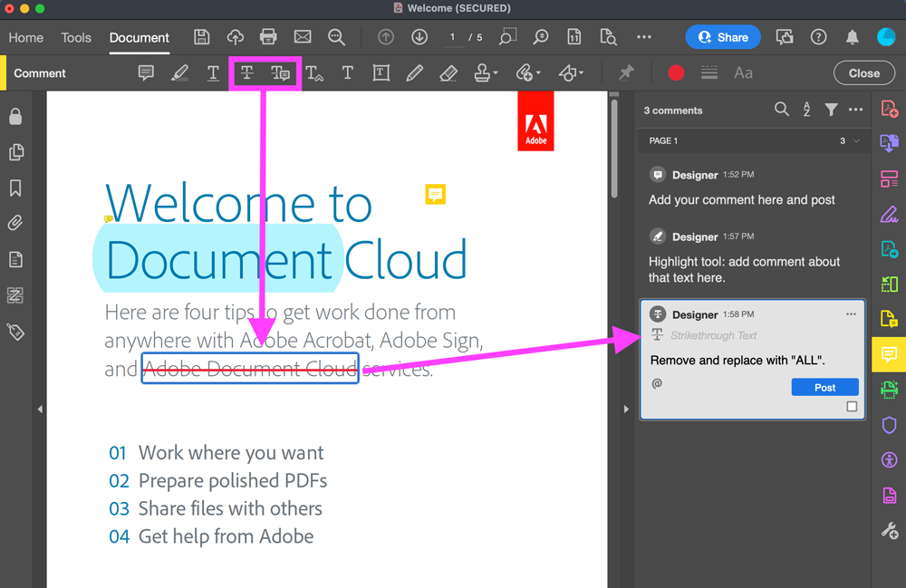Open the Protect shield tool in right rail
Viewport: 906px width, 588px height.
[889, 425]
